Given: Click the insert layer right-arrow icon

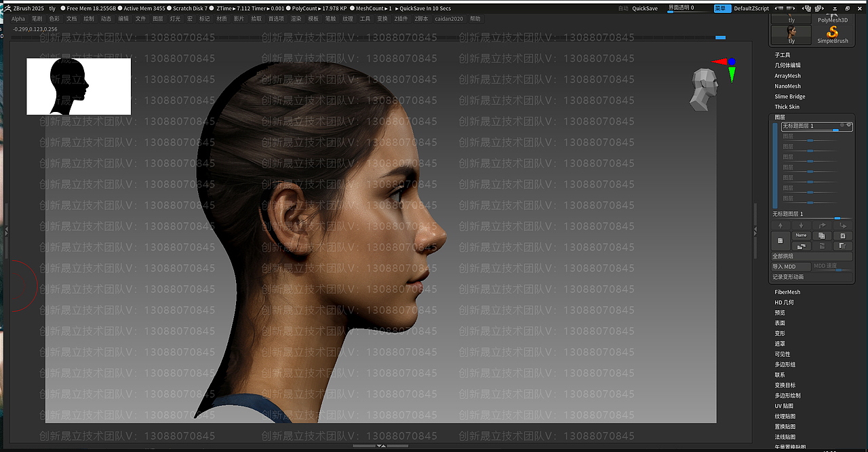Looking at the screenshot, I should (822, 226).
